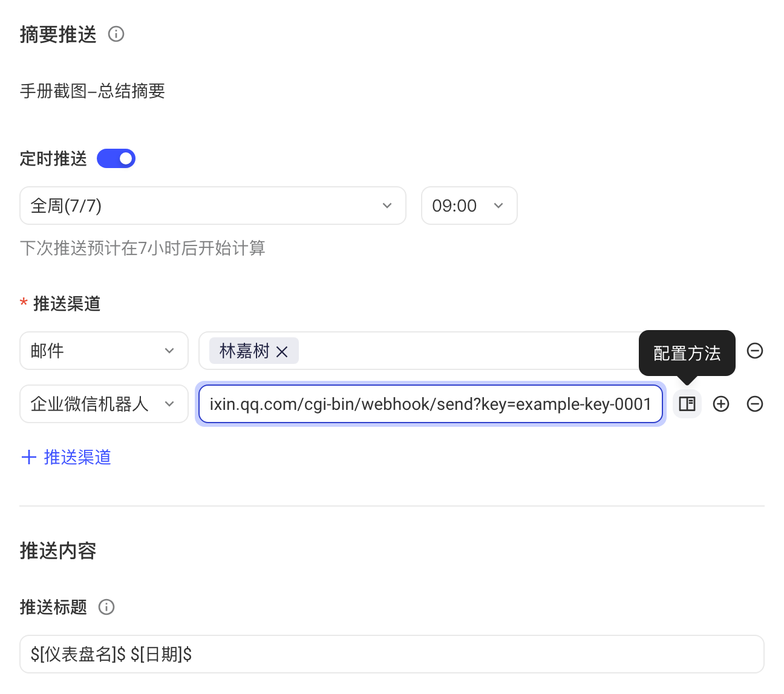Click the 手册截图-总结摘要 text
The height and width of the screenshot is (694, 784).
click(93, 91)
